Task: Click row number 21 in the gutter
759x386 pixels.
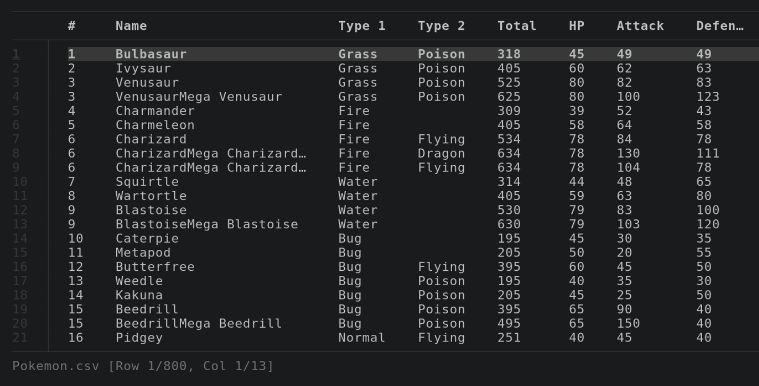Action: click(x=20, y=338)
